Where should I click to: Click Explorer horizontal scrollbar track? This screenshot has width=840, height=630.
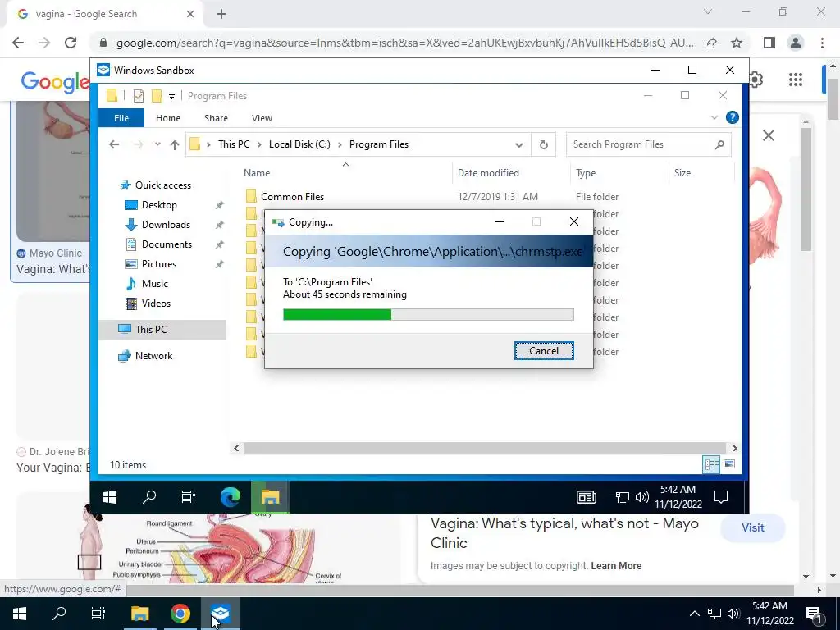(484, 449)
